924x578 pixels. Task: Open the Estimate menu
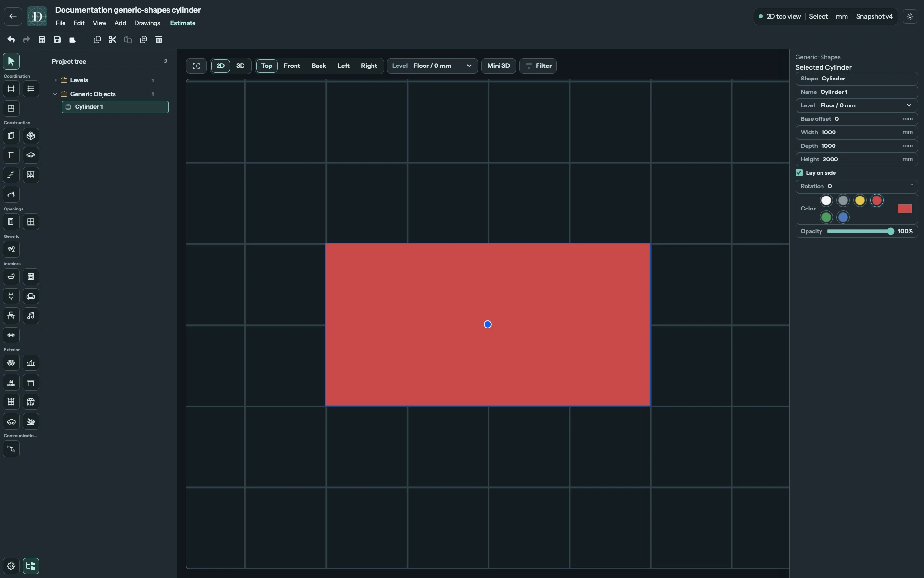pos(183,23)
